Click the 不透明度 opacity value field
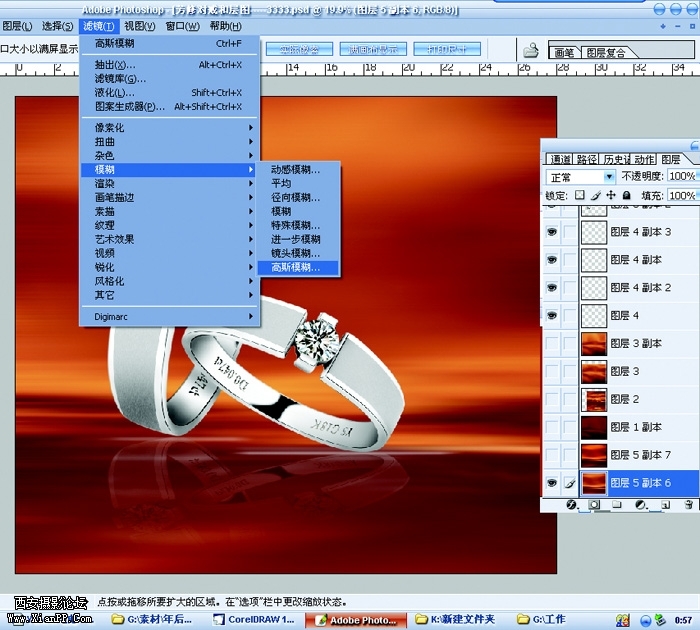The height and width of the screenshot is (630, 700). click(682, 177)
